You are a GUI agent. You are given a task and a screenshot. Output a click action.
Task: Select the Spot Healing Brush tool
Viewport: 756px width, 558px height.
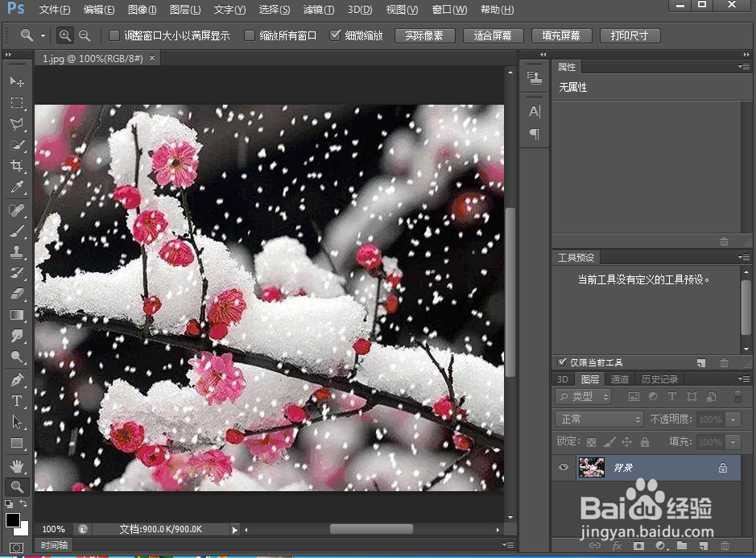[17, 210]
